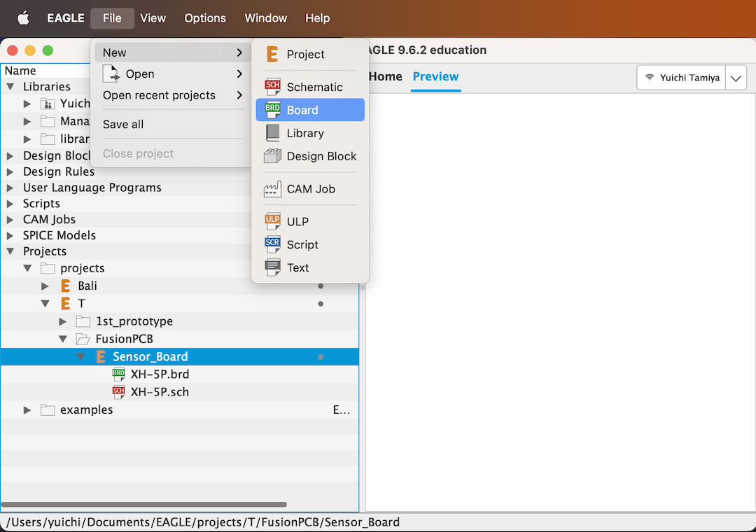Click the green BRD Board icon in submenu
This screenshot has height=532, width=756.
point(272,110)
